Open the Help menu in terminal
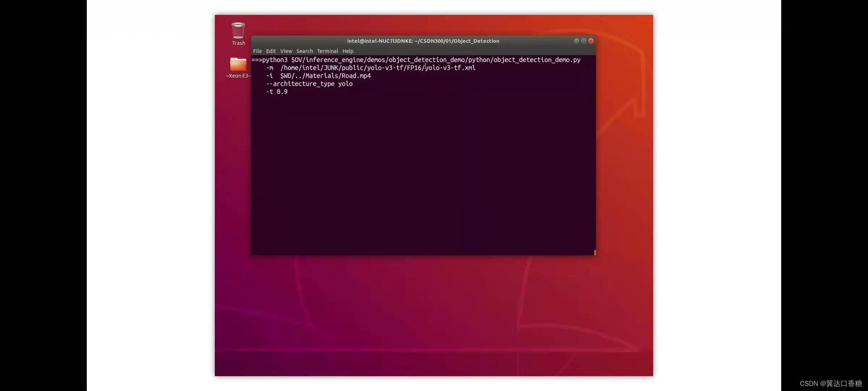This screenshot has width=868, height=391. pos(348,51)
